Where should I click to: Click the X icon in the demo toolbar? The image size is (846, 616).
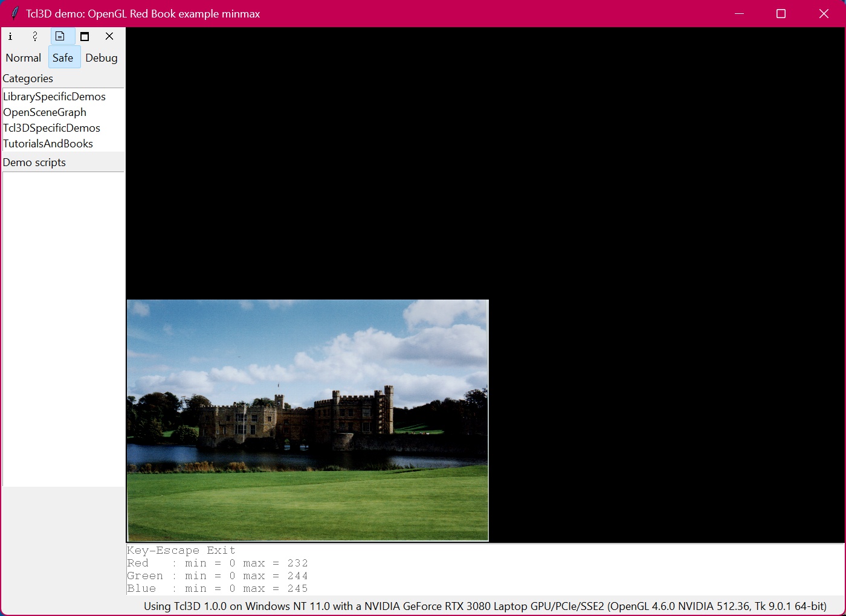click(x=109, y=36)
